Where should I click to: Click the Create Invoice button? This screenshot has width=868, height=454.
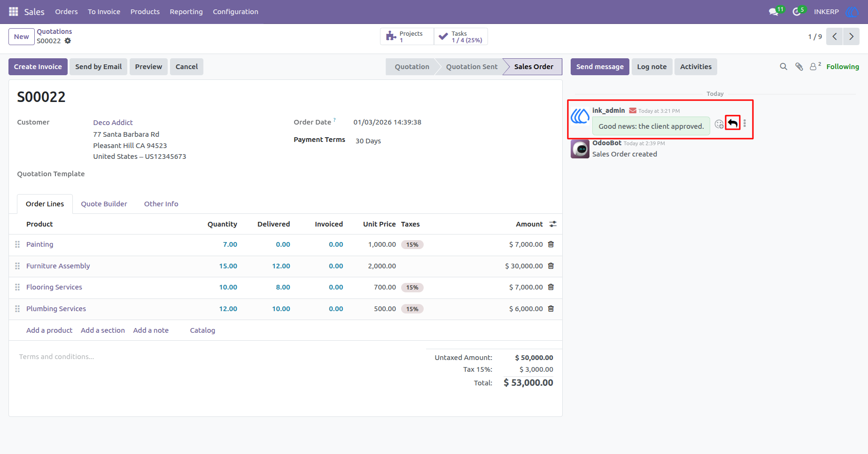[38, 67]
